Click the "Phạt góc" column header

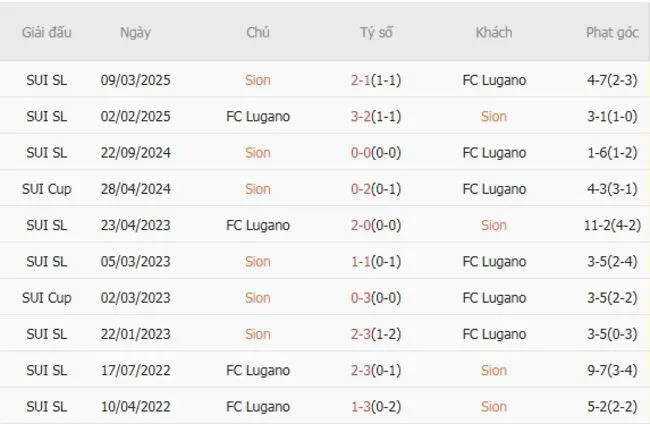point(612,32)
